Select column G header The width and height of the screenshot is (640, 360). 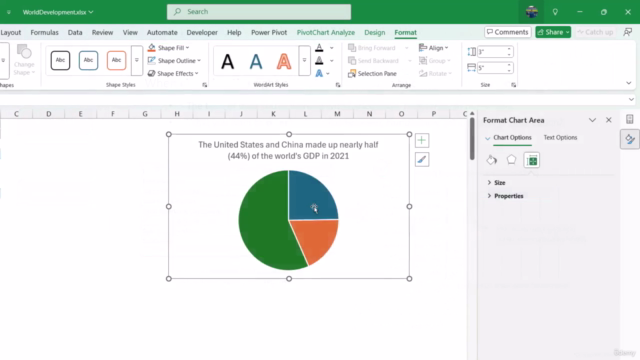(145, 114)
